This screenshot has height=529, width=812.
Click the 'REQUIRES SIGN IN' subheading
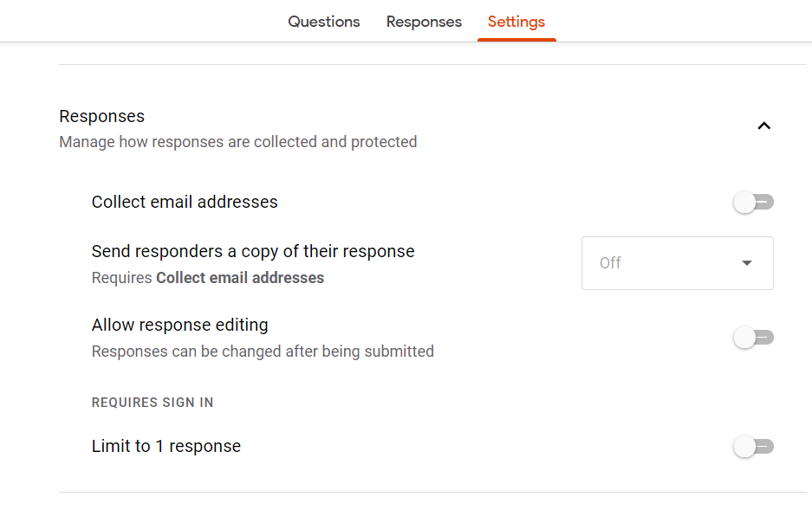153,403
